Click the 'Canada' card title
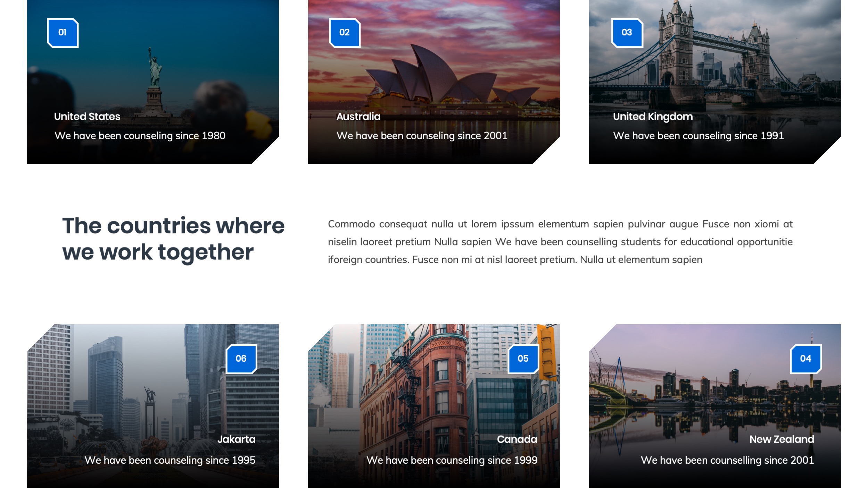The width and height of the screenshot is (868, 488). 518,439
